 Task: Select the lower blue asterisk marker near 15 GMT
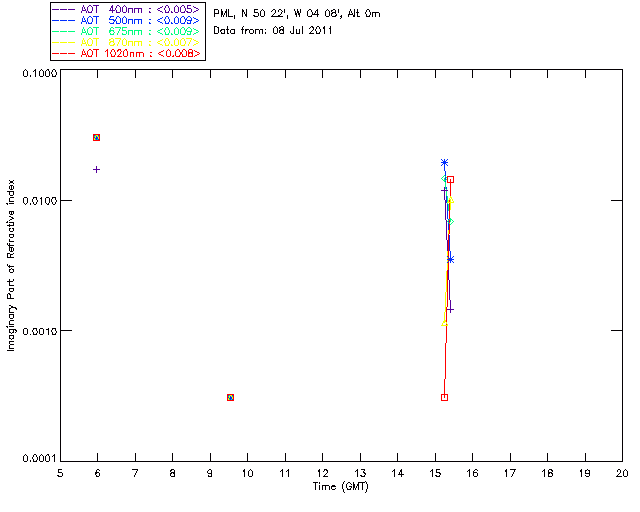coord(450,260)
